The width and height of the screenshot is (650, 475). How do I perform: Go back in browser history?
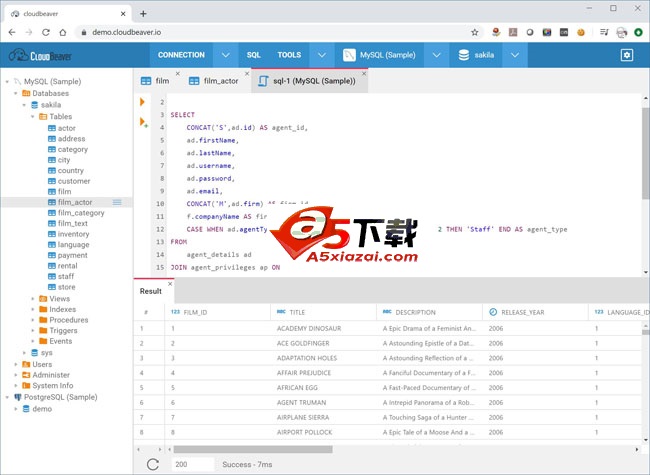point(12,32)
